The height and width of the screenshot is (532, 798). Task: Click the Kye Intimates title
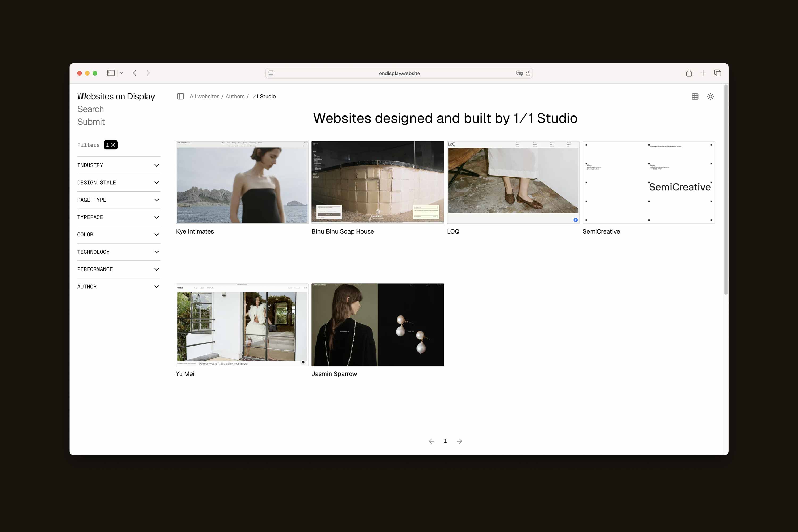click(x=195, y=231)
